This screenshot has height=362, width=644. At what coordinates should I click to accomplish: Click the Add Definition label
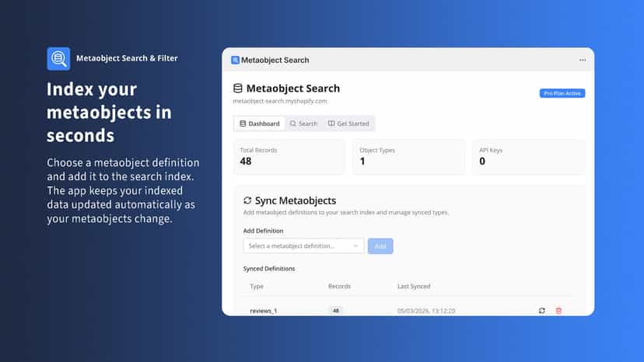click(x=263, y=231)
